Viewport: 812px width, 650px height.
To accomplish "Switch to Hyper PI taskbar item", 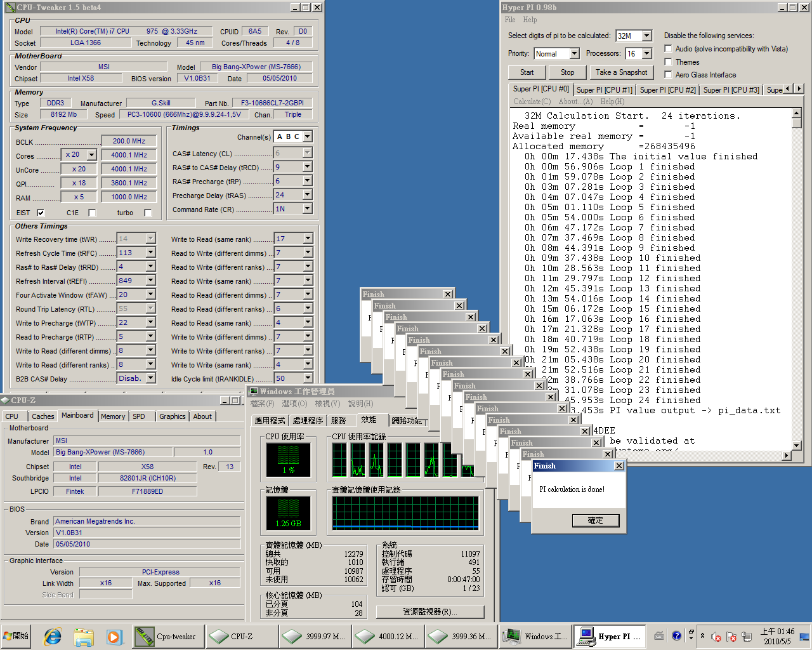I will tap(609, 636).
